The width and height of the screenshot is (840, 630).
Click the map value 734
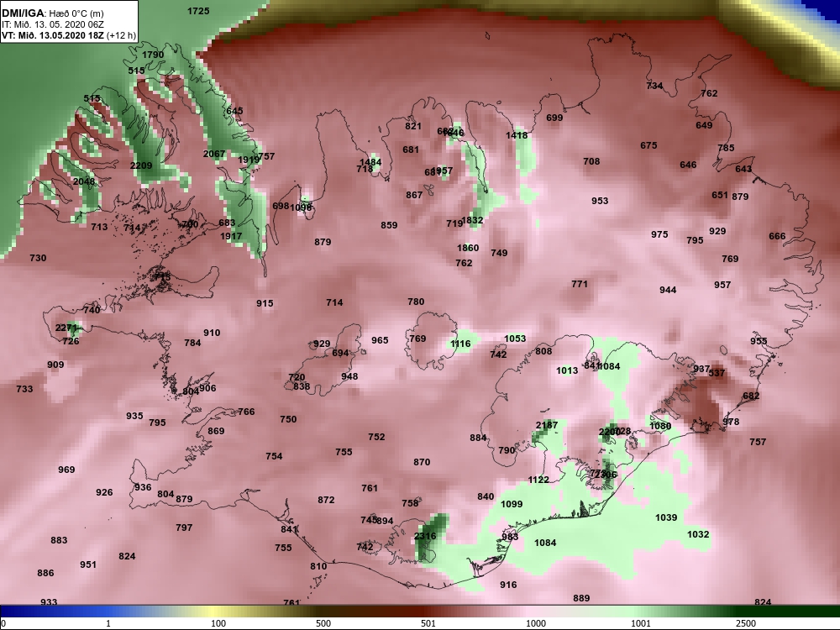pyautogui.click(x=654, y=86)
